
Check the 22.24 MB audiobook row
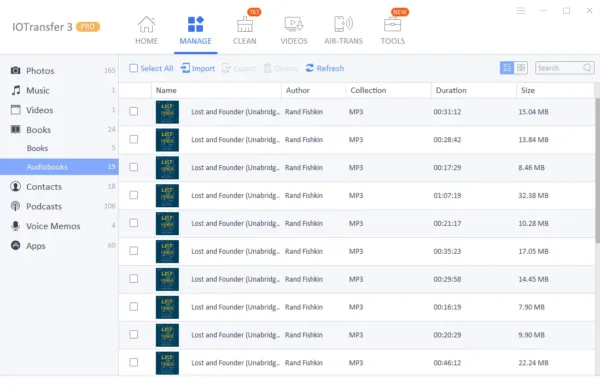(134, 362)
